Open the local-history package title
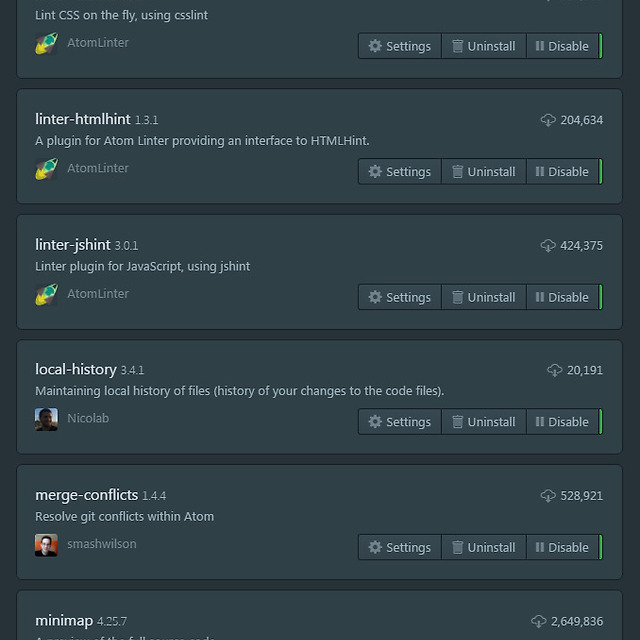The image size is (640, 640). point(76,369)
